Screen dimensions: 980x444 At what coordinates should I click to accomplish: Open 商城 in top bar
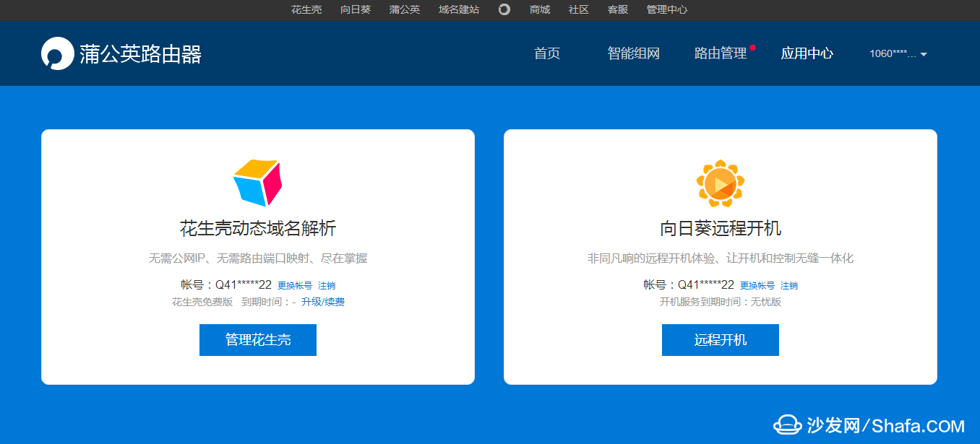click(540, 10)
